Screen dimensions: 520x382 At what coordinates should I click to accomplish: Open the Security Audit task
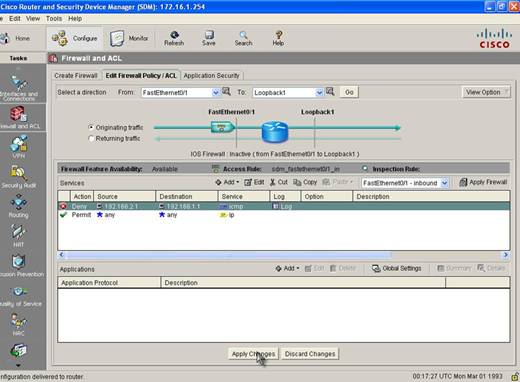point(19,177)
